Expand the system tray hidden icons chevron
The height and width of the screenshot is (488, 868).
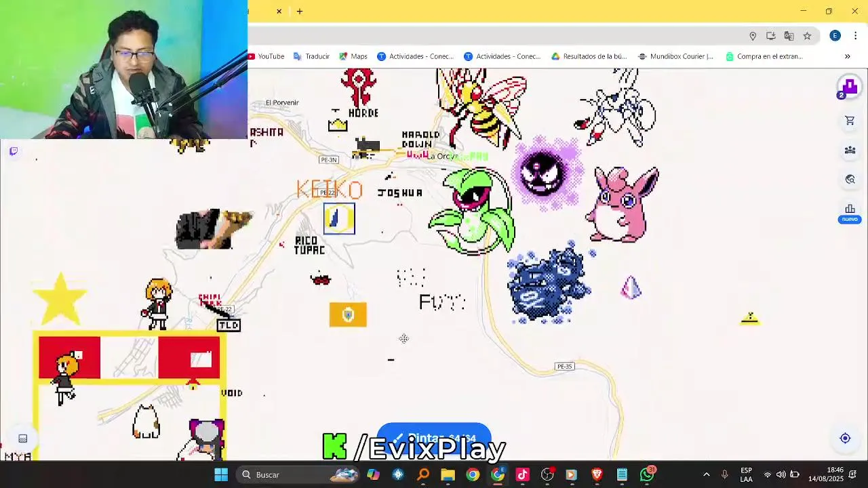(x=706, y=474)
